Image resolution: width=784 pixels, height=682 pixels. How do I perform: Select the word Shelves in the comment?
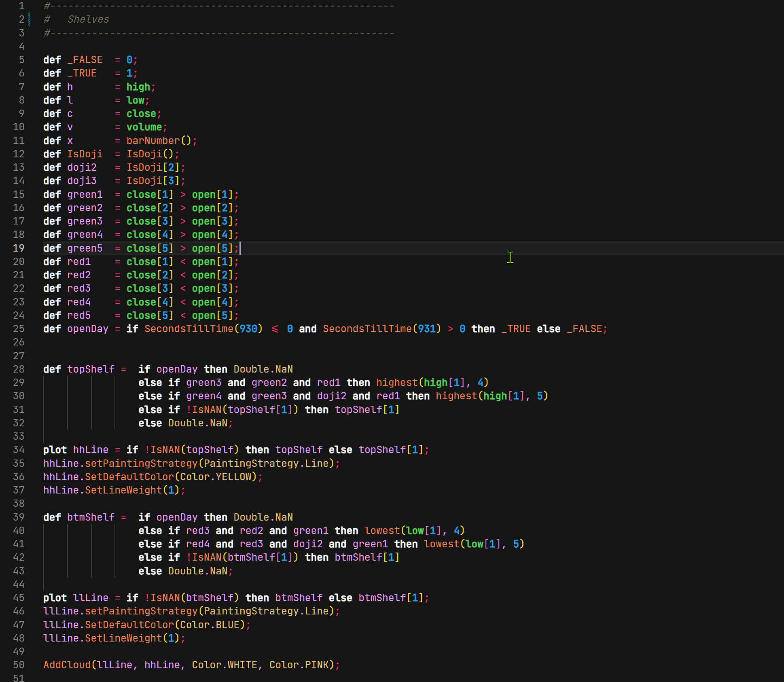click(x=88, y=19)
